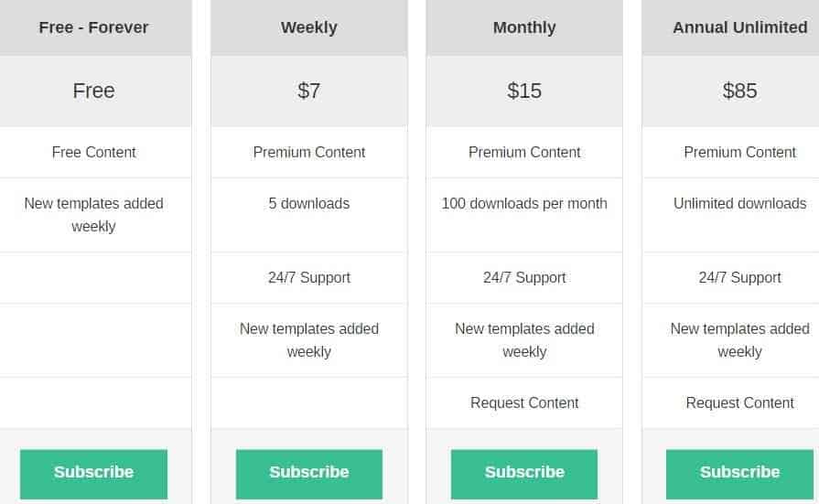This screenshot has width=819, height=504.
Task: Click 24/7 Support in Weekly plan
Action: pos(309,277)
